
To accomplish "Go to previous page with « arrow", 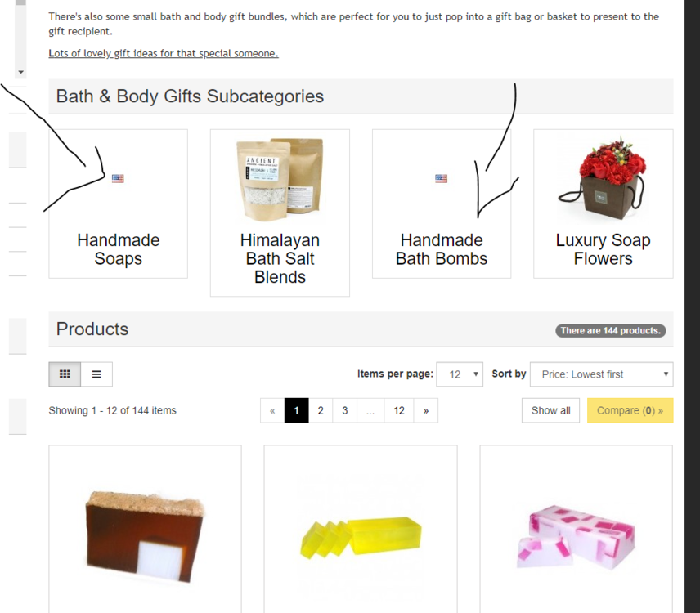I will (x=272, y=410).
